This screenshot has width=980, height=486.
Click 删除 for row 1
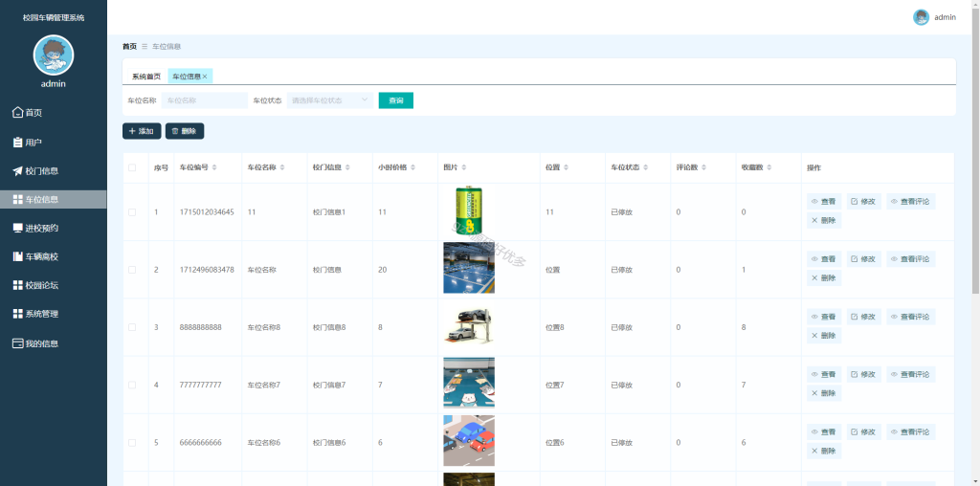tap(824, 220)
